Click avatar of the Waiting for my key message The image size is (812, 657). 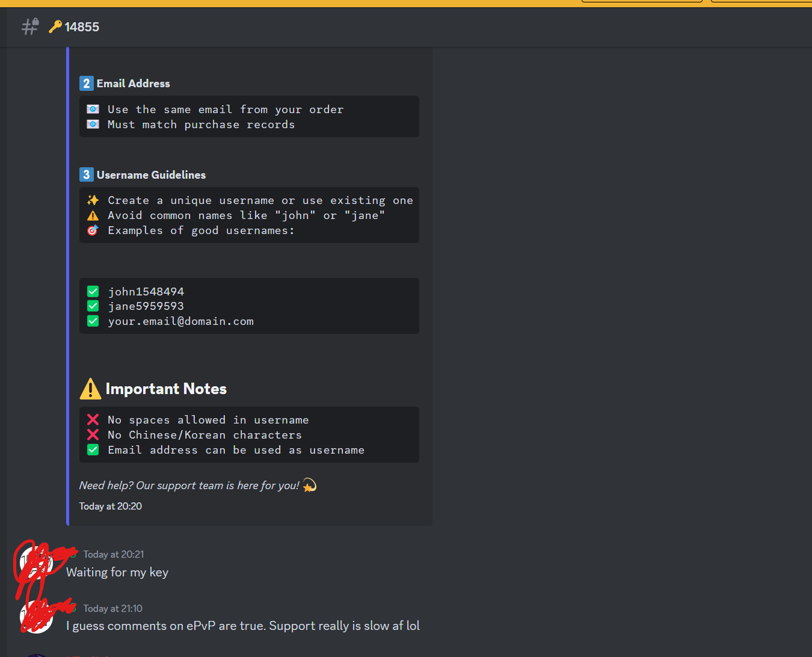[x=36, y=563]
